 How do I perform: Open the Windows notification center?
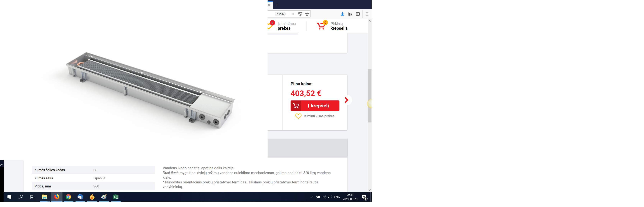coord(364,197)
